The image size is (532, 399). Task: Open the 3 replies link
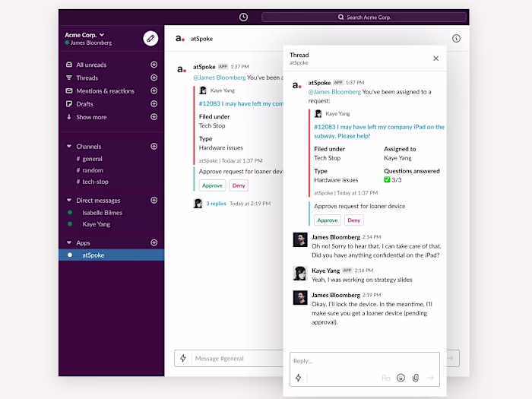(x=216, y=204)
